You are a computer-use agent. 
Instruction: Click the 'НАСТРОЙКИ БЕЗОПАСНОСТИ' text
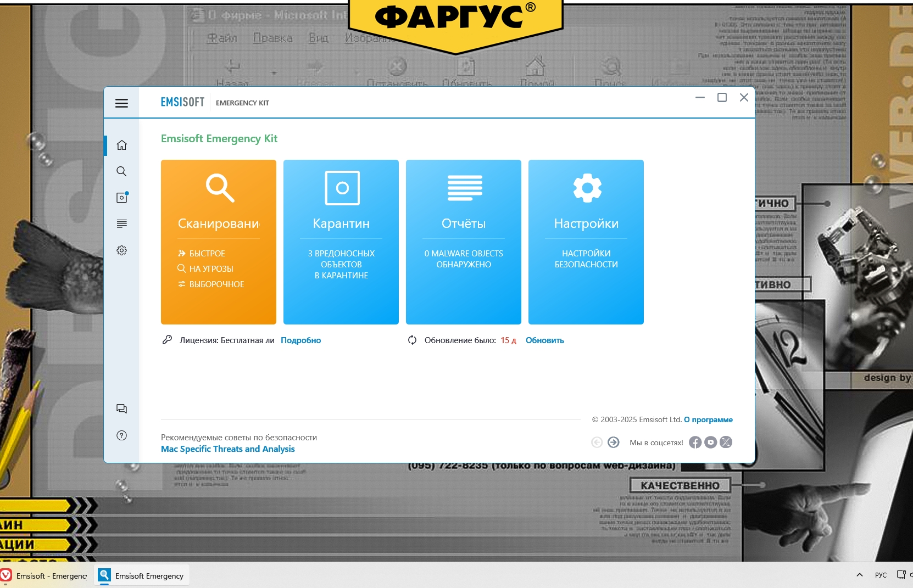tap(586, 259)
